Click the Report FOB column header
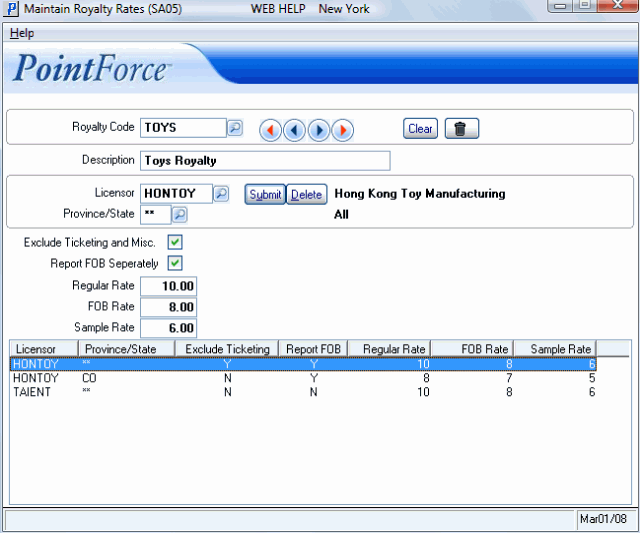The image size is (640, 533). click(x=313, y=349)
